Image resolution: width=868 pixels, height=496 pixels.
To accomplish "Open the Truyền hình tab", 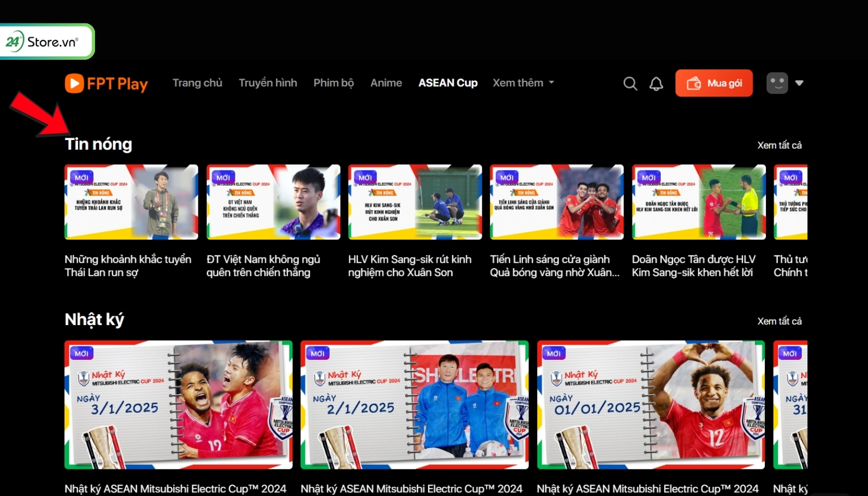I will pos(268,82).
